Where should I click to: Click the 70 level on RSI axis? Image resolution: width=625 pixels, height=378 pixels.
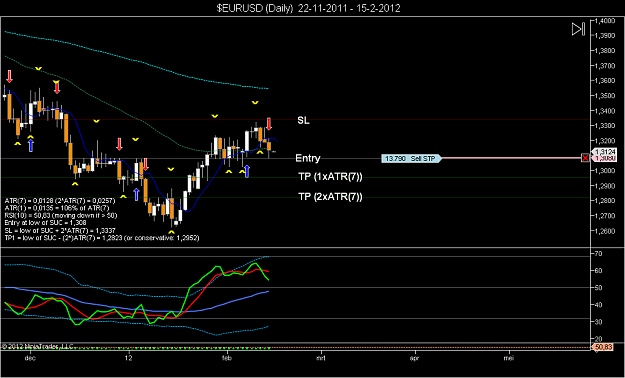pyautogui.click(x=599, y=254)
